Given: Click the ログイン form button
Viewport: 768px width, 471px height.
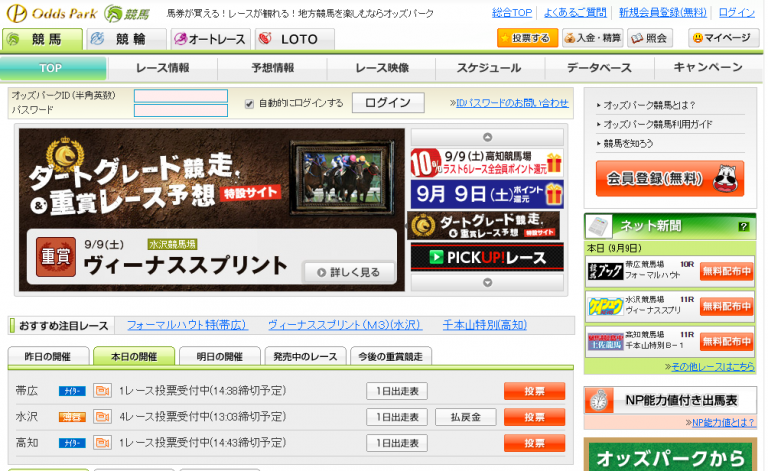Looking at the screenshot, I should point(388,103).
